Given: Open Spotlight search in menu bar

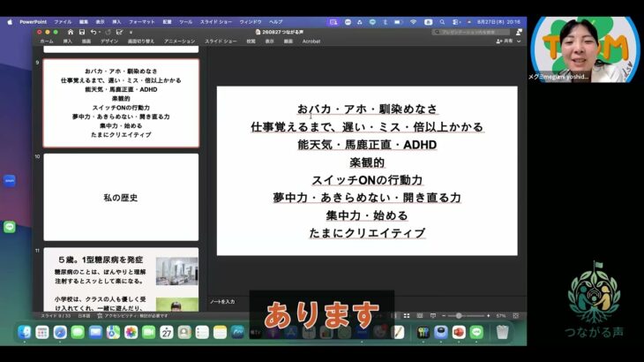Looking at the screenshot, I should 442,22.
